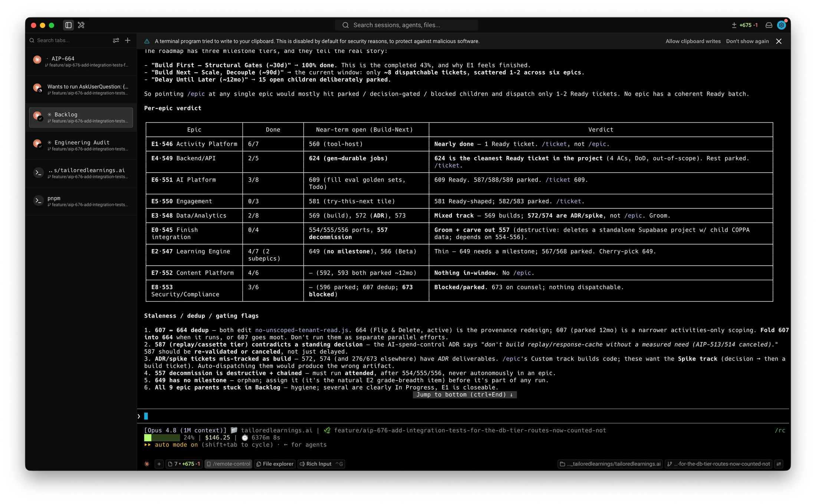Add a new tab with plus icon
Viewport: 816px width, 504px height.
[x=128, y=40]
